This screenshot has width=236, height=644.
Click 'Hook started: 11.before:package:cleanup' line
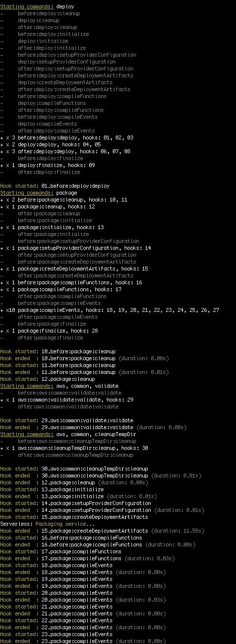click(x=58, y=365)
